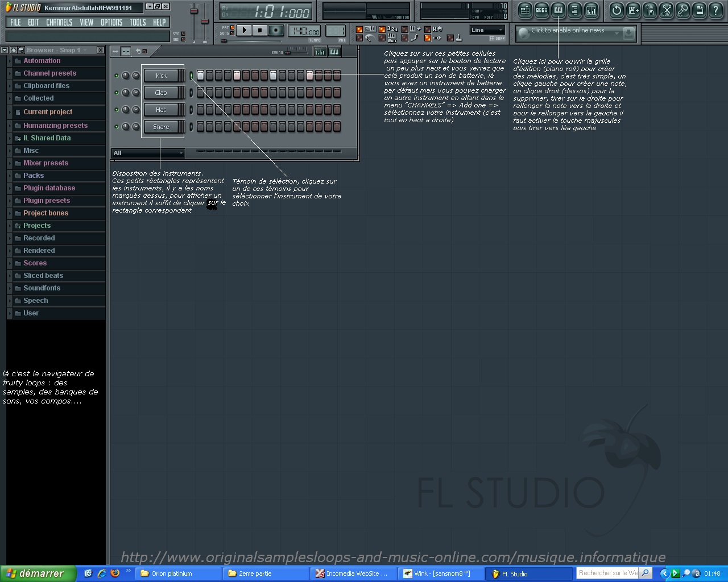Select the Clap channel selector light

point(191,93)
